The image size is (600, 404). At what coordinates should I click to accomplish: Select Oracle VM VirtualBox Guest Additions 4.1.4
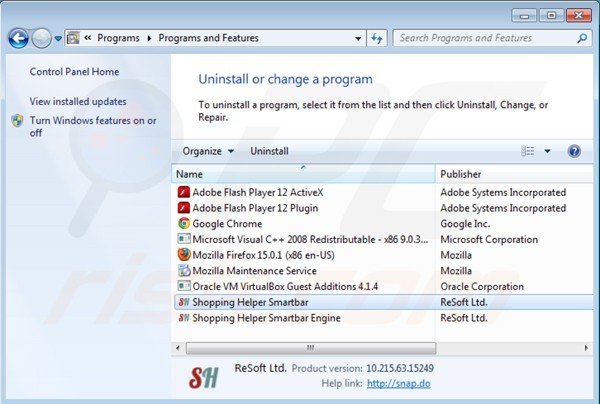[285, 286]
